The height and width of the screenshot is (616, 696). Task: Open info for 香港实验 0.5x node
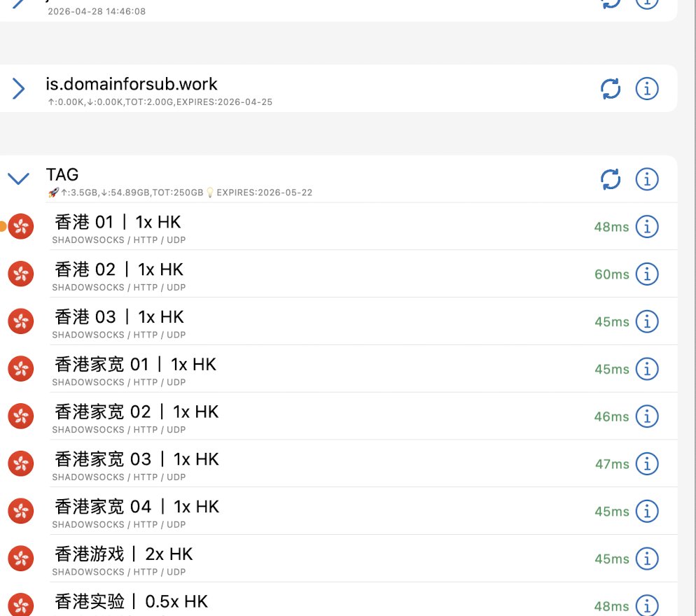[x=647, y=605]
